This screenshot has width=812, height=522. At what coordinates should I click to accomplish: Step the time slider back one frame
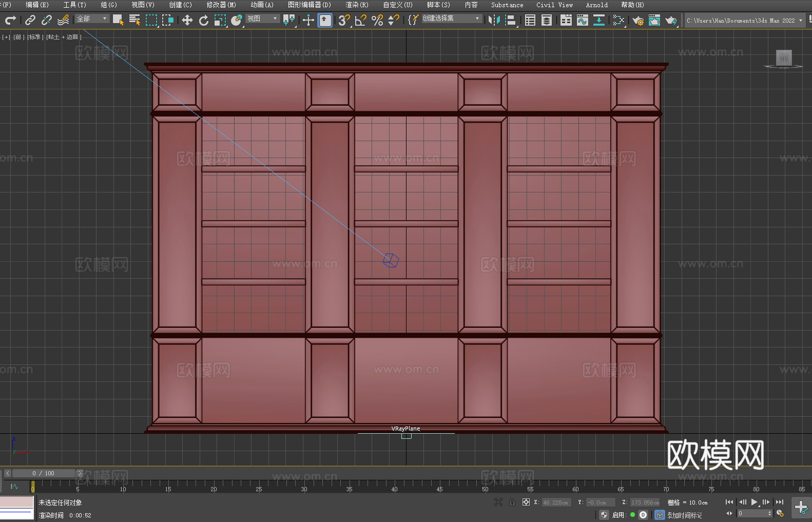pyautogui.click(x=8, y=473)
